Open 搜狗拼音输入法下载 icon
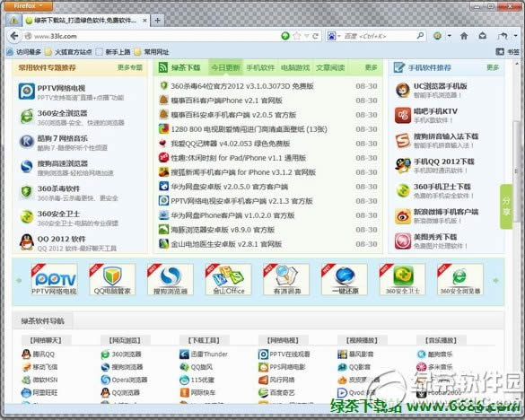This screenshot has height=420, width=525. [402, 140]
